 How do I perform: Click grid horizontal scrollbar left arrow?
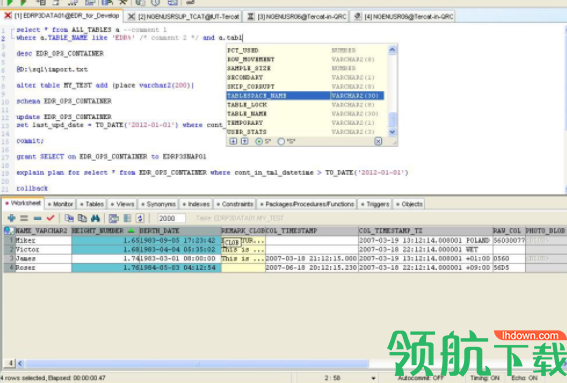tap(20, 363)
